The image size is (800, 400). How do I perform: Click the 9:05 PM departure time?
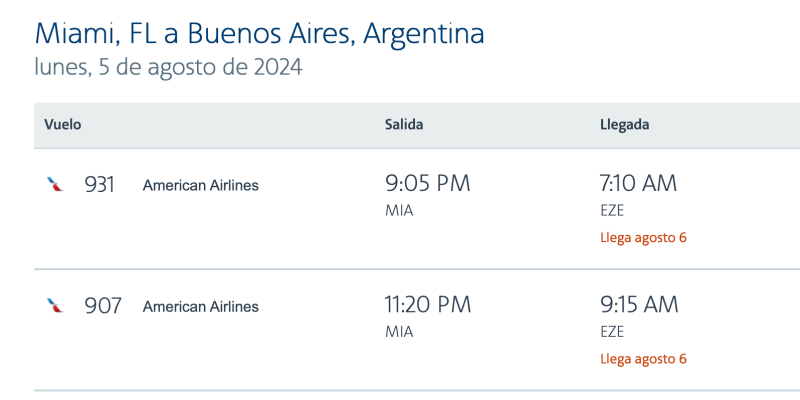(427, 184)
